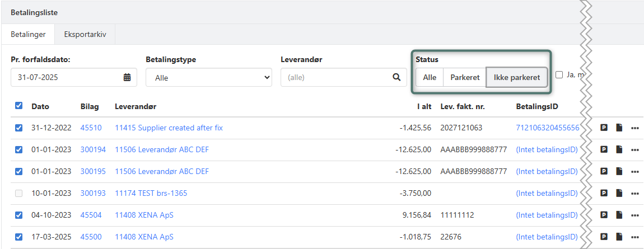
Task: Toggle the select-all checkbox in header
Action: (x=19, y=106)
